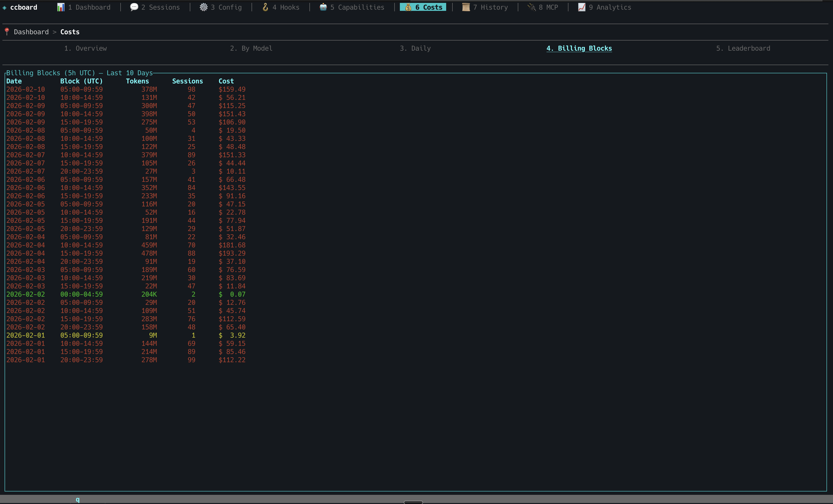Click the red pin breadcrumb icon
833x504 pixels.
click(7, 32)
